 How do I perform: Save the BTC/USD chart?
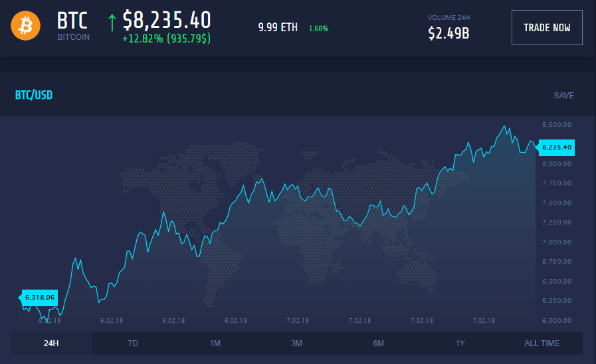[563, 96]
